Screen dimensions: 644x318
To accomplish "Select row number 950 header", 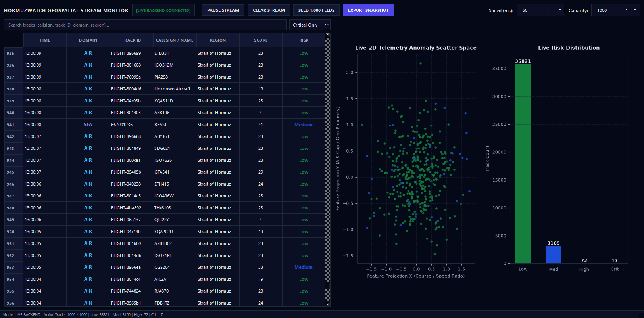I will pyautogui.click(x=13, y=232).
